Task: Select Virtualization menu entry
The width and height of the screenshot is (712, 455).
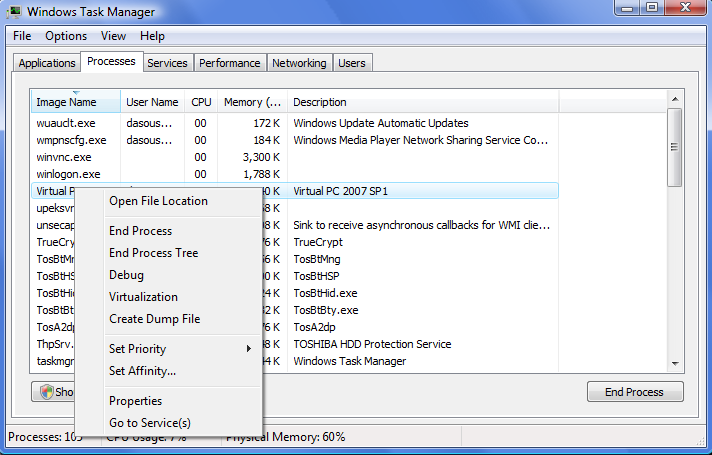Action: coord(168,297)
